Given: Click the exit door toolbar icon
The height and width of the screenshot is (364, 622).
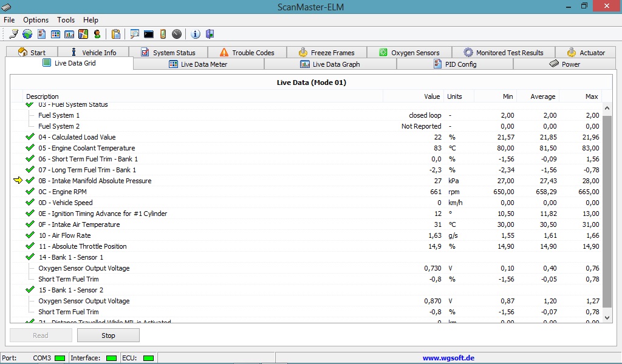Looking at the screenshot, I should [210, 34].
